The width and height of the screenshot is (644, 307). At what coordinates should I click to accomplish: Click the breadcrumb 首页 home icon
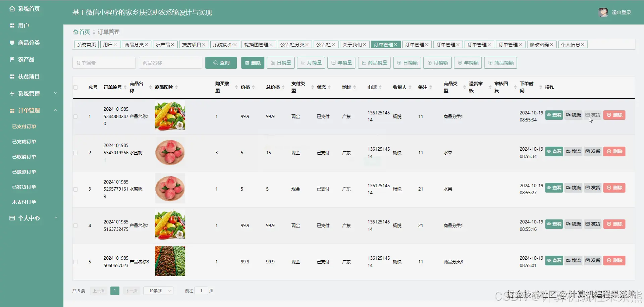coord(76,32)
